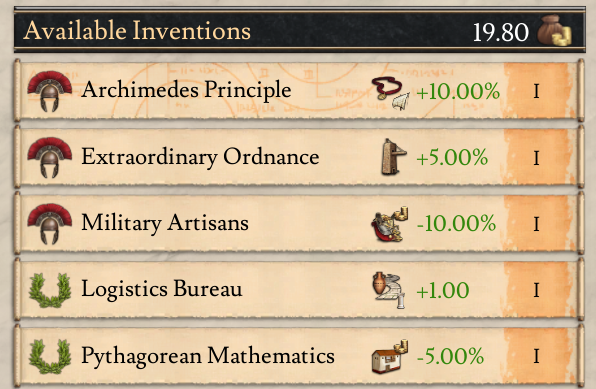
Task: Click the army maintenance cost icon
Action: (x=390, y=224)
